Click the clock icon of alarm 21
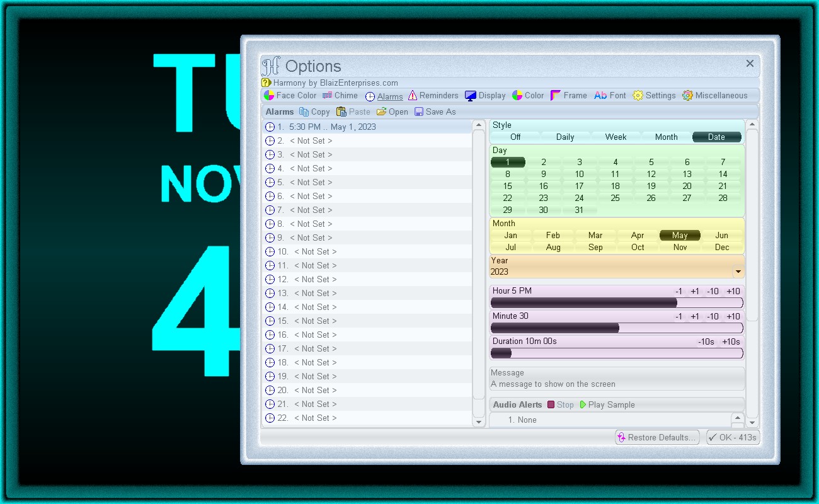This screenshot has height=504, width=819. tap(270, 404)
